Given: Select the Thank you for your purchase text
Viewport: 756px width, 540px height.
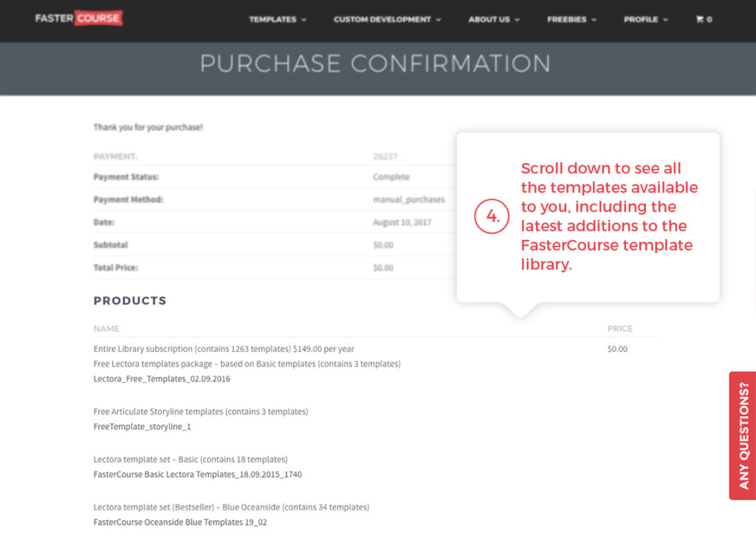Looking at the screenshot, I should tap(148, 127).
